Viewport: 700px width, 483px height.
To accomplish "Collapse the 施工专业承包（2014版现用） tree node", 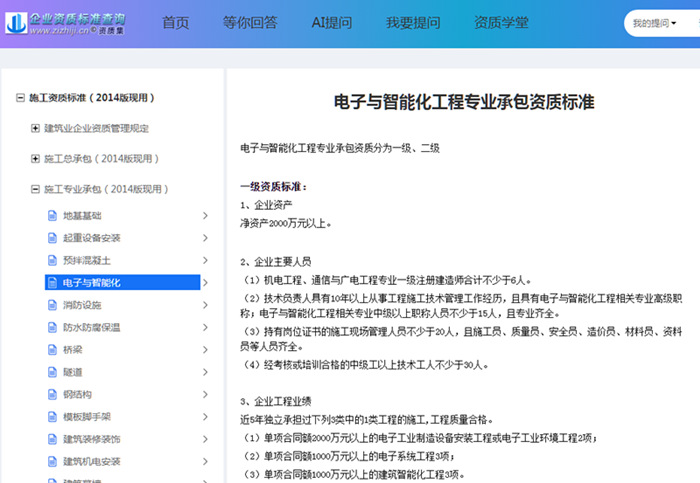I will [x=35, y=189].
